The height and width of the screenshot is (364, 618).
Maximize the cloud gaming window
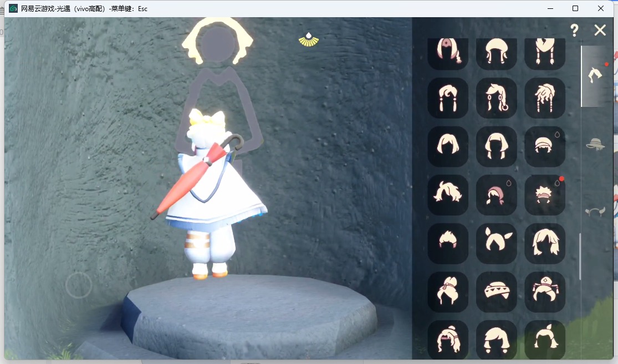pyautogui.click(x=575, y=8)
